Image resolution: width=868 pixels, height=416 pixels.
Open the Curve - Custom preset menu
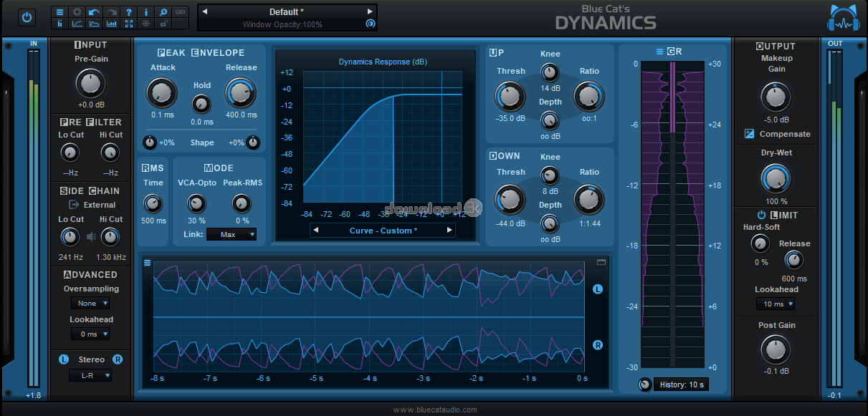tap(381, 231)
